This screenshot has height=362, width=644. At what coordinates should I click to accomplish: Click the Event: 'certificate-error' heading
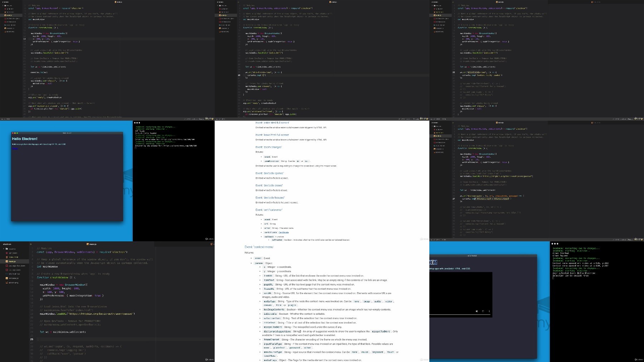click(x=269, y=210)
